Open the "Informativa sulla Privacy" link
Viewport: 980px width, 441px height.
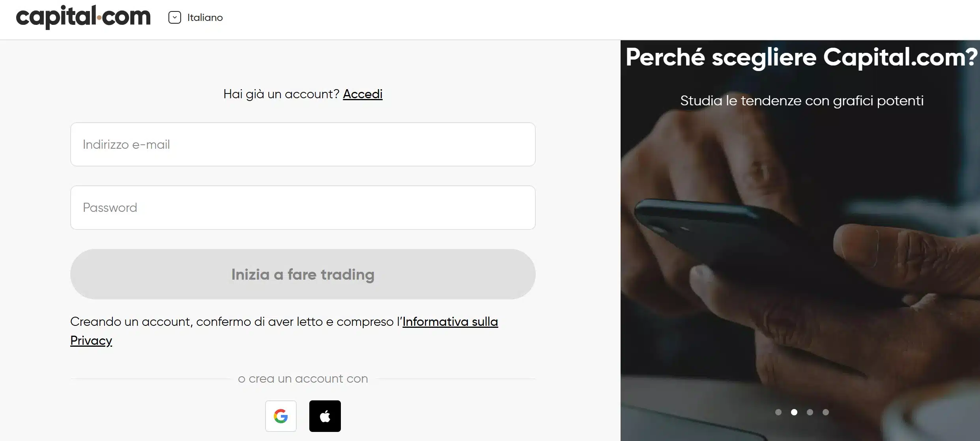pyautogui.click(x=450, y=322)
